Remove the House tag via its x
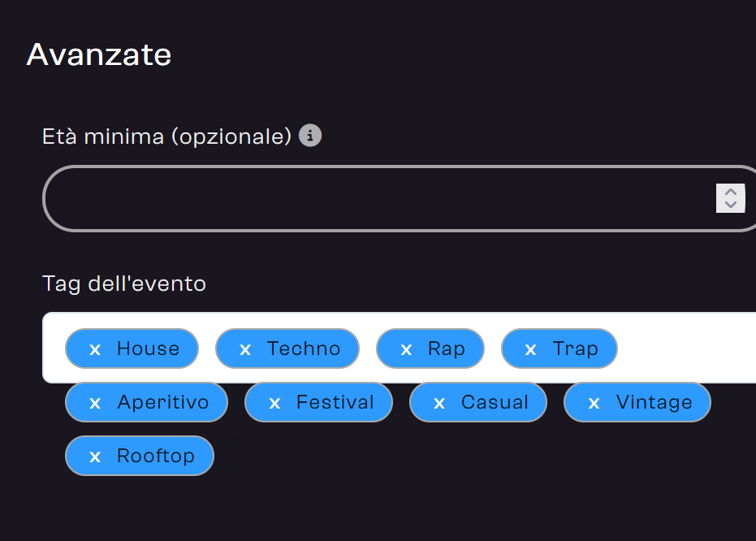The image size is (756, 541). pos(95,349)
